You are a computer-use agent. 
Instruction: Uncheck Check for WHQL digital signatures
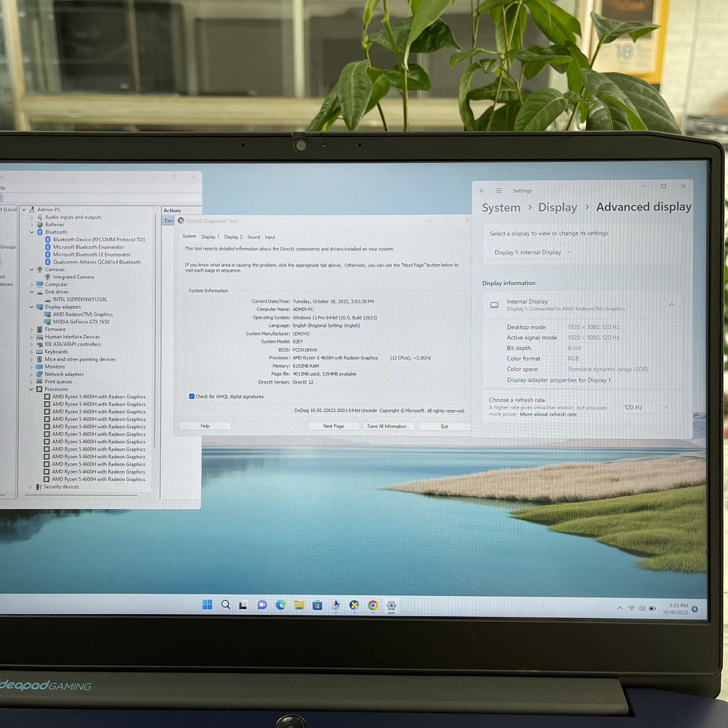click(192, 397)
